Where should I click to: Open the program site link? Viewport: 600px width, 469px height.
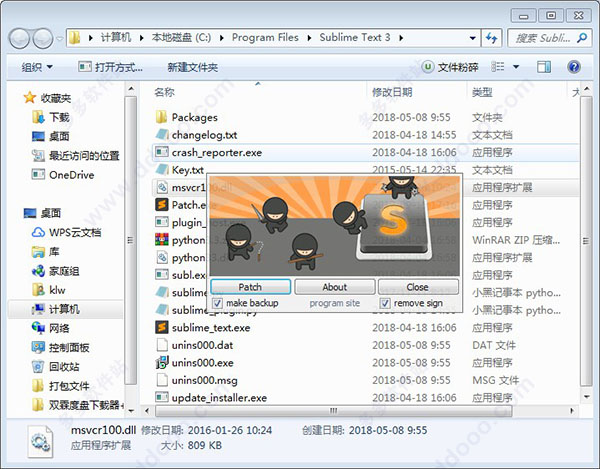pos(334,303)
